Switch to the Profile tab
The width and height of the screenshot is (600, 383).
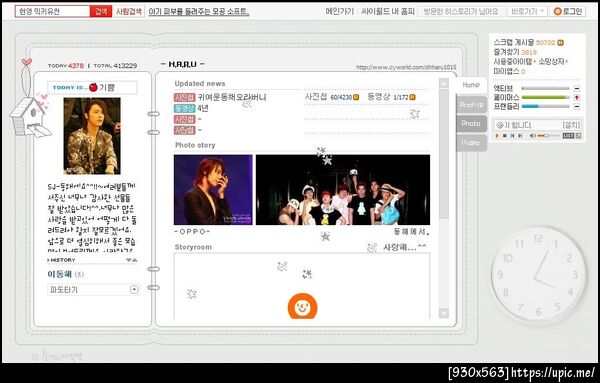471,105
